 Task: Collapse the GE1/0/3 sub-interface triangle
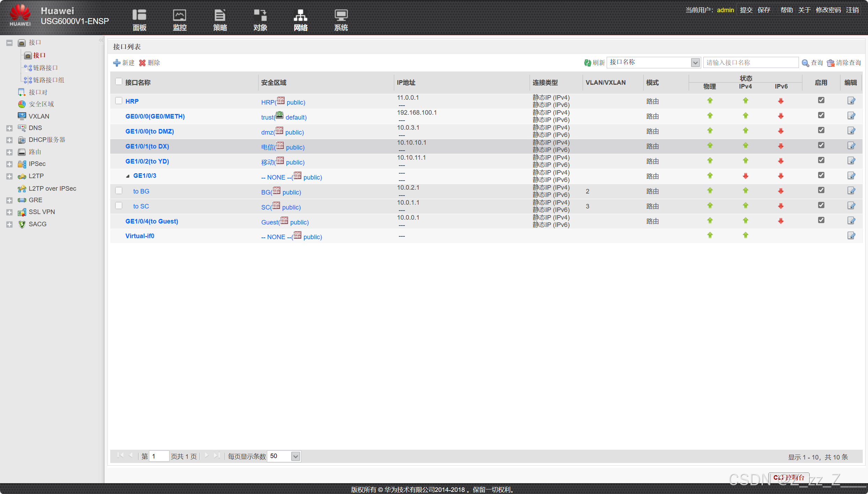tap(128, 176)
